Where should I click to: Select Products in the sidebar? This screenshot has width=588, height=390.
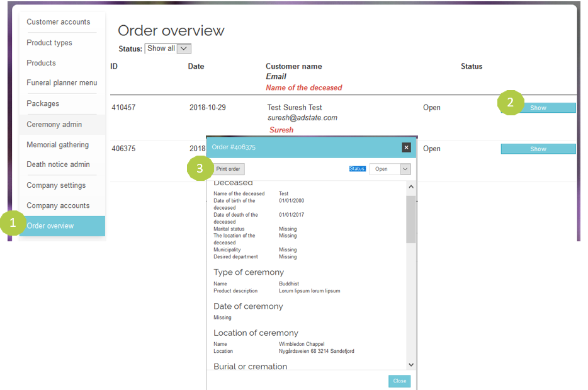pos(41,63)
